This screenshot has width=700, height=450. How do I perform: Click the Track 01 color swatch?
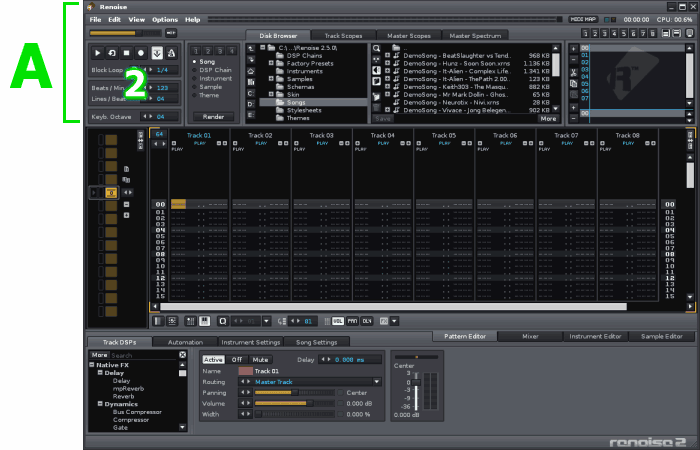tap(246, 371)
